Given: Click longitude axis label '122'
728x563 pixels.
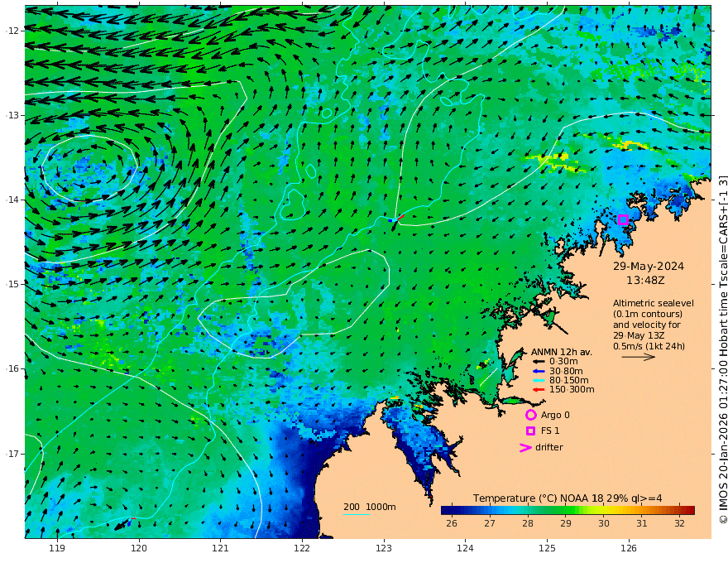Looking at the screenshot, I should coord(302,548).
